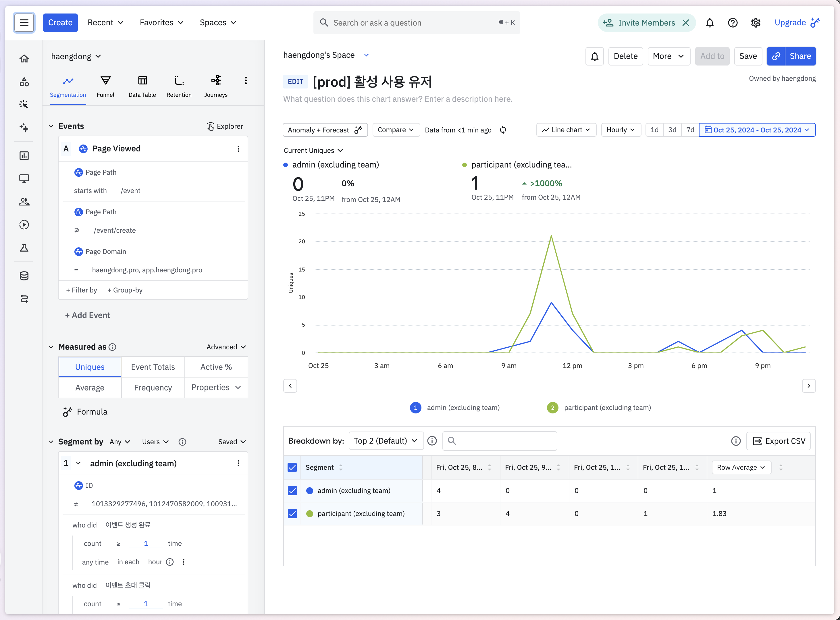Uncheck the admin (excluding team) row
The width and height of the screenshot is (840, 620).
click(x=292, y=491)
